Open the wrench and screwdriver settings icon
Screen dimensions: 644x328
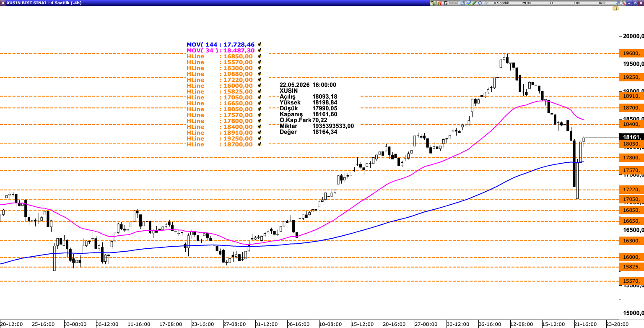tap(623, 3)
